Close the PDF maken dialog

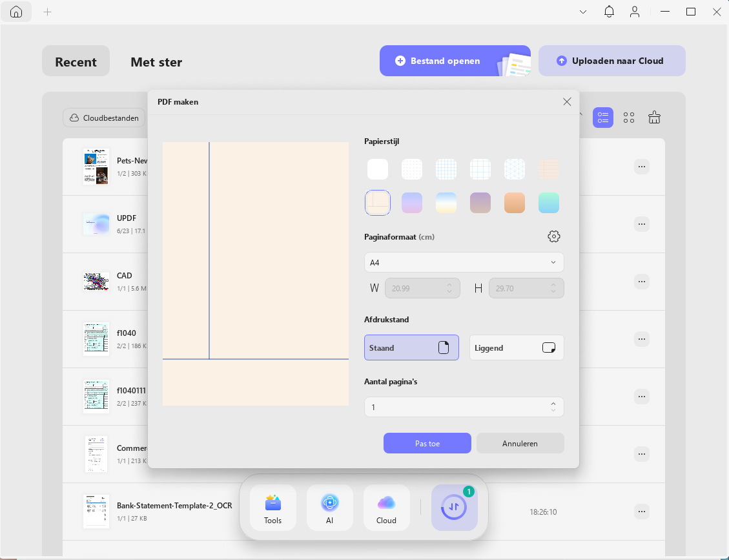click(567, 102)
